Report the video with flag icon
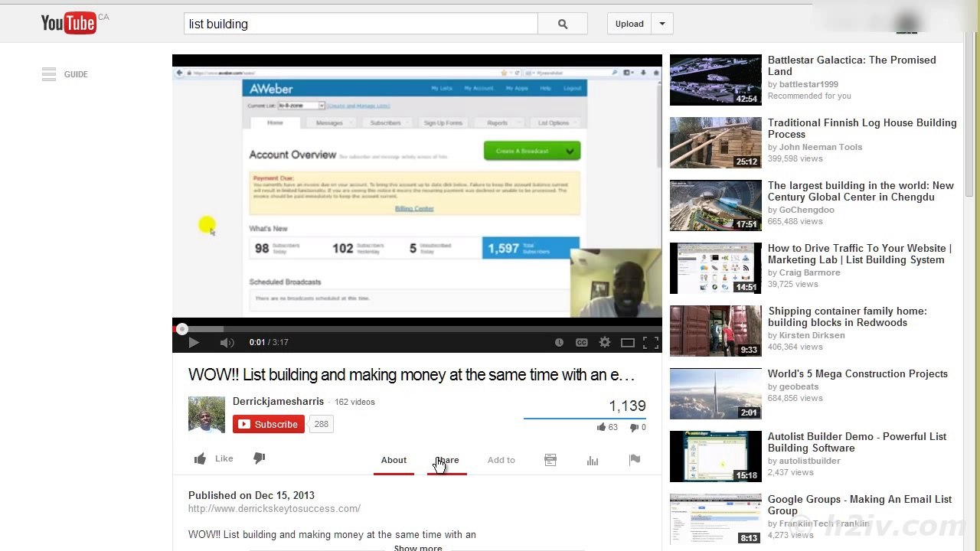This screenshot has height=551, width=980. pos(635,460)
